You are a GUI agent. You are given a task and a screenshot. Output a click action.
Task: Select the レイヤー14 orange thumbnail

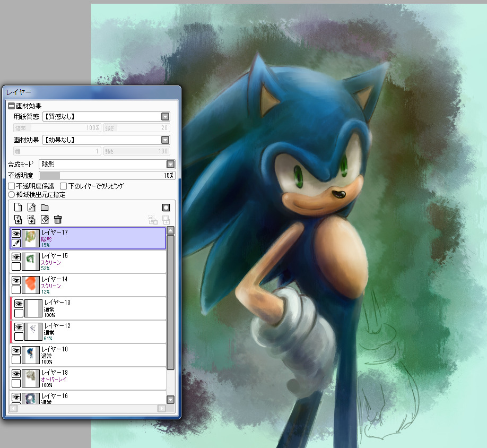(31, 285)
